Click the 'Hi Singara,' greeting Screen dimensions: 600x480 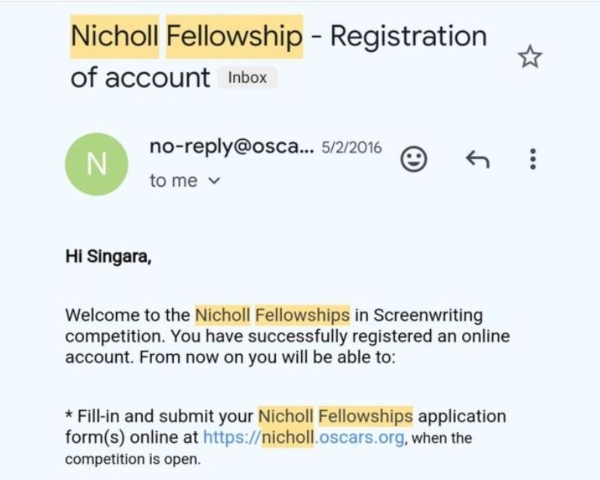tap(108, 255)
